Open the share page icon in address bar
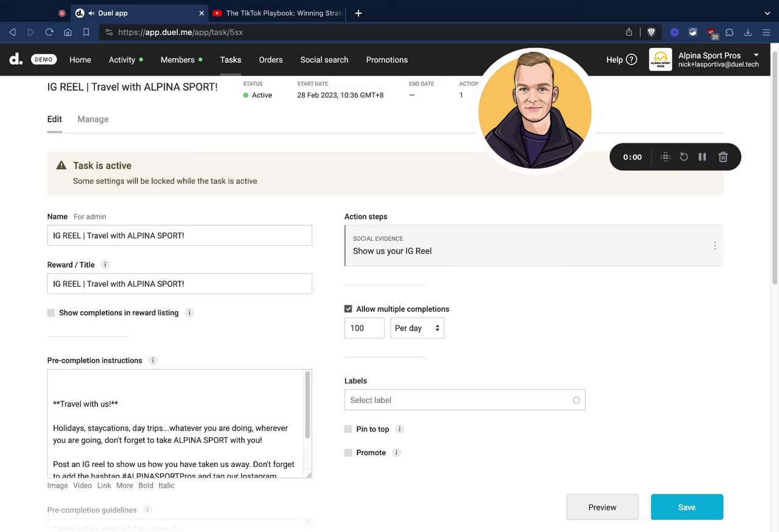Image resolution: width=779 pixels, height=532 pixels. (629, 32)
